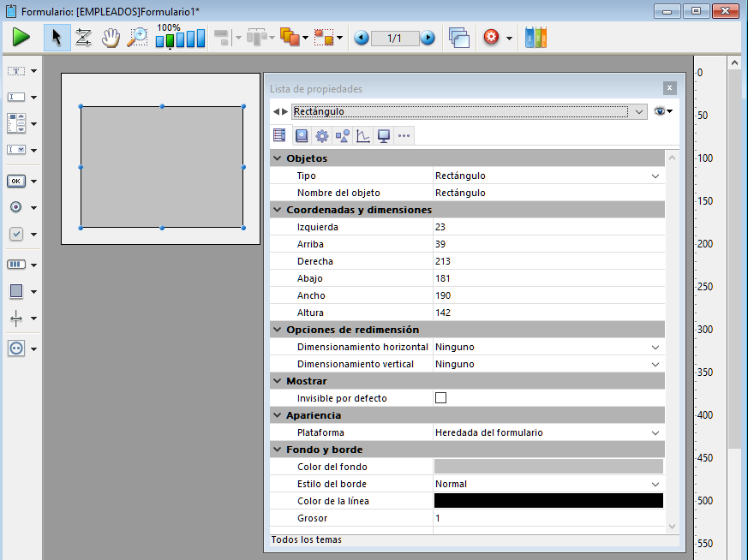Select the magnifier zoom tool
Screen dimensions: 748x560
136,38
